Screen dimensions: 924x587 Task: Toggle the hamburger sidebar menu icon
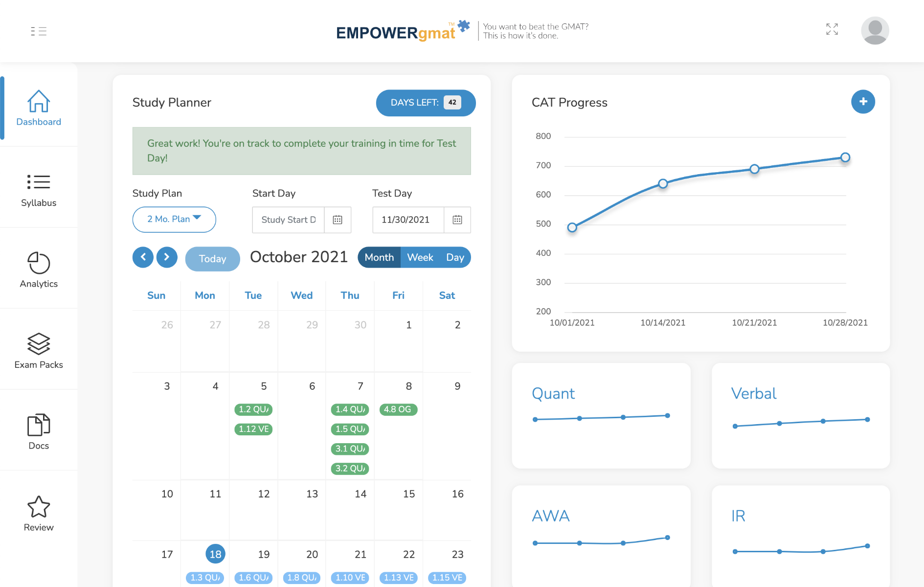coord(39,31)
